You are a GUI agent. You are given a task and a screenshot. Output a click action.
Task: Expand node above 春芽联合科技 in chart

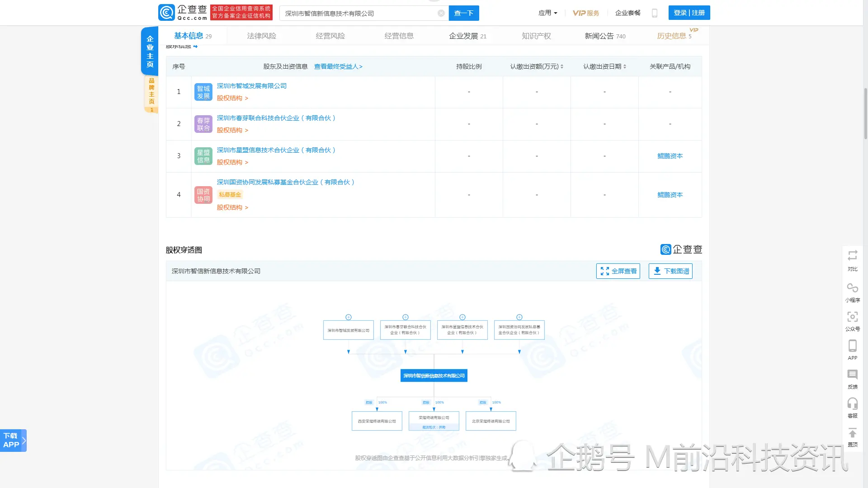[x=406, y=317]
